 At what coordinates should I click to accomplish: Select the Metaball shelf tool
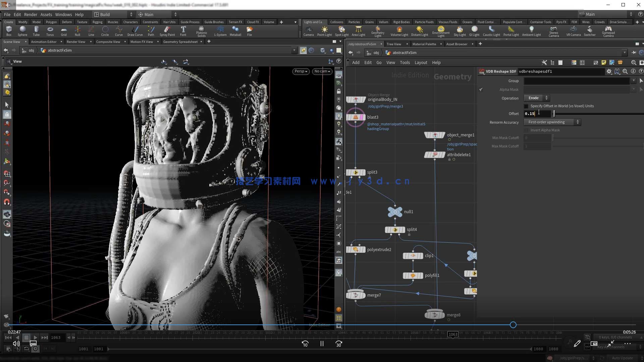[235, 31]
